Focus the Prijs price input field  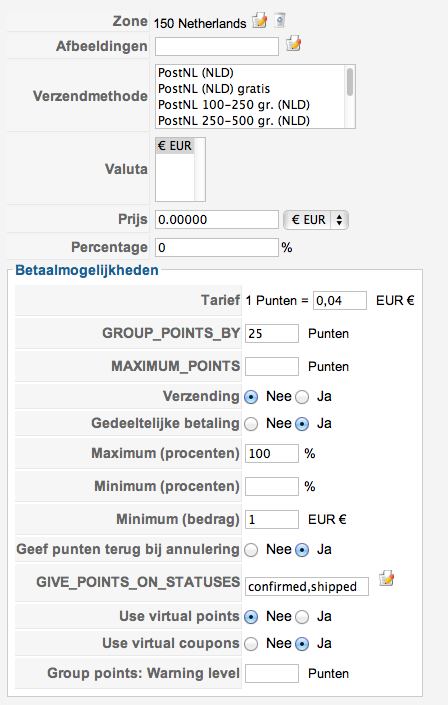(x=217, y=220)
